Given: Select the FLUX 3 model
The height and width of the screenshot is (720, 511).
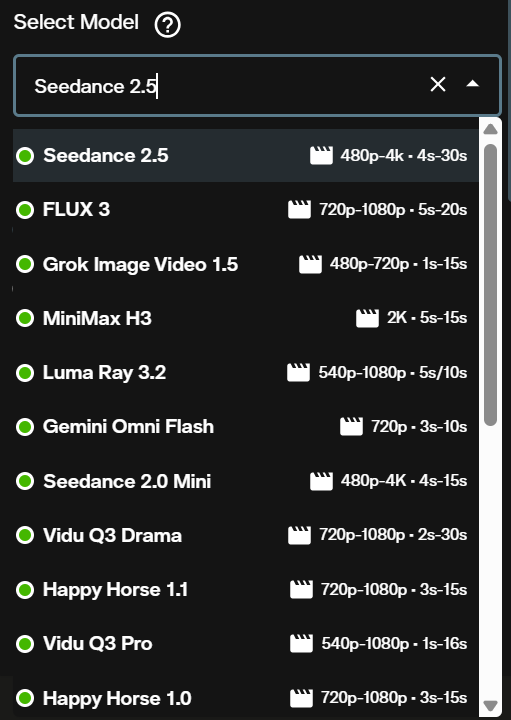Looking at the screenshot, I should point(246,210).
